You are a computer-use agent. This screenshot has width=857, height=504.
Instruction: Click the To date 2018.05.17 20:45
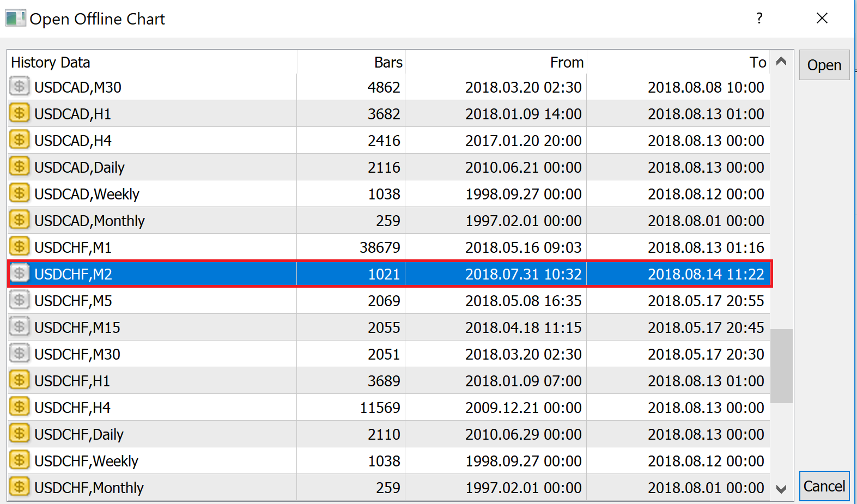coord(706,327)
